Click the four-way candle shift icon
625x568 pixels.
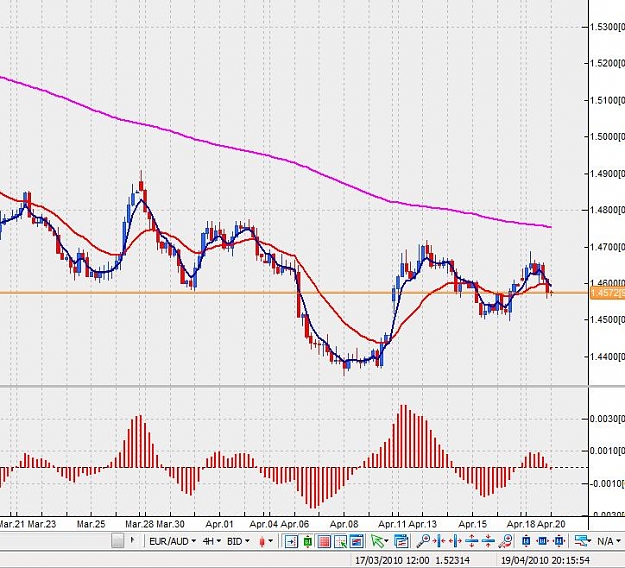point(559,541)
